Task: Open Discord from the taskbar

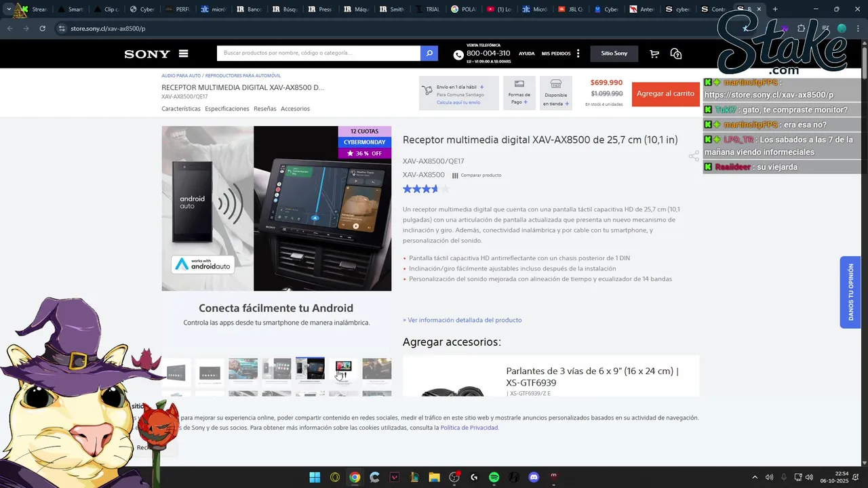Action: (534, 477)
